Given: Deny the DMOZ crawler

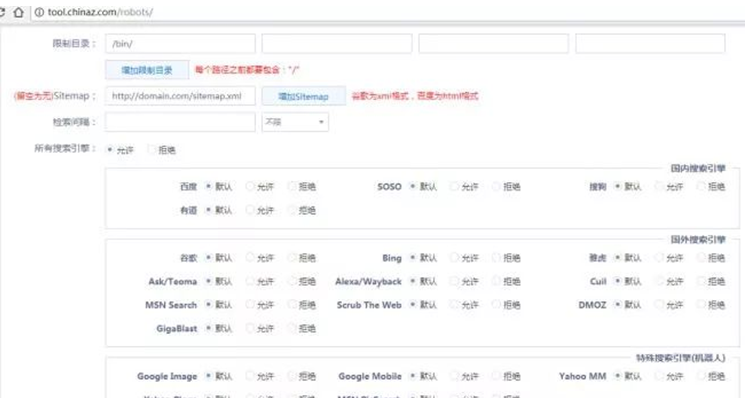Looking at the screenshot, I should (x=701, y=304).
